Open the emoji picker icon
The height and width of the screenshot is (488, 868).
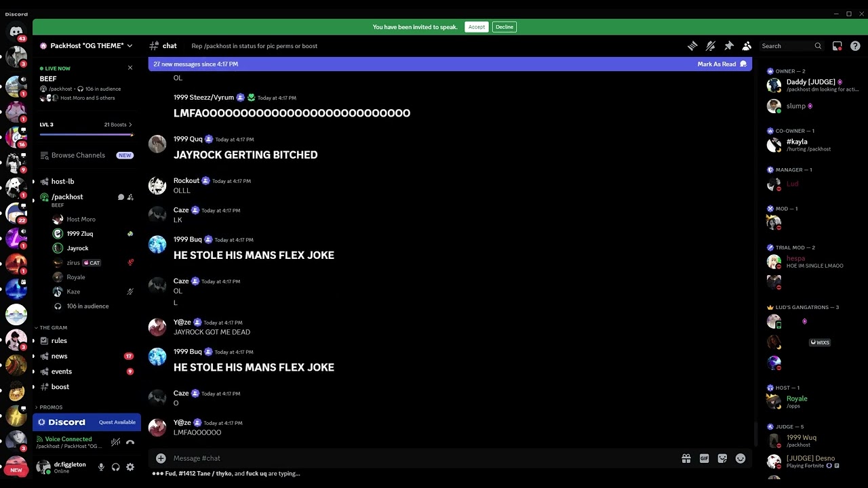click(x=741, y=459)
